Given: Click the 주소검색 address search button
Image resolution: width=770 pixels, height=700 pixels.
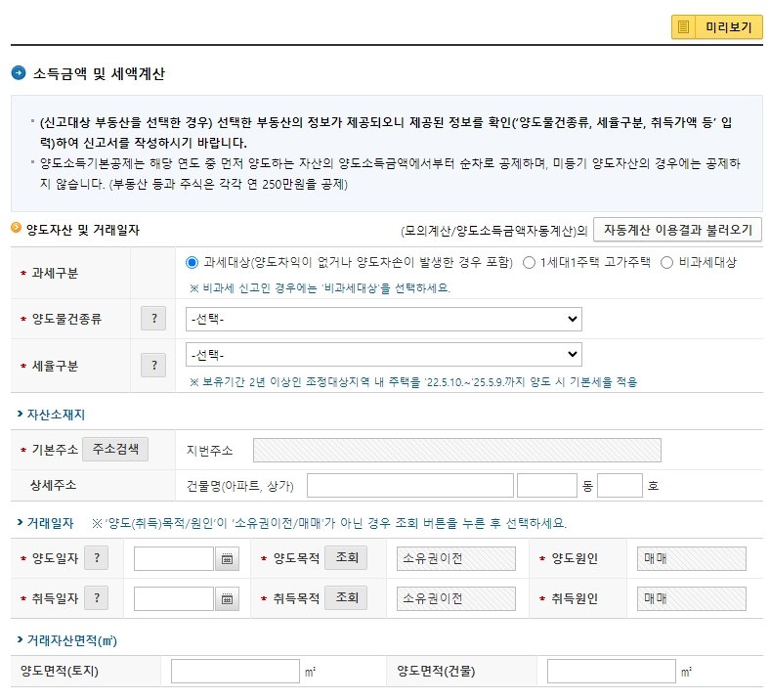Looking at the screenshot, I should point(115,449).
